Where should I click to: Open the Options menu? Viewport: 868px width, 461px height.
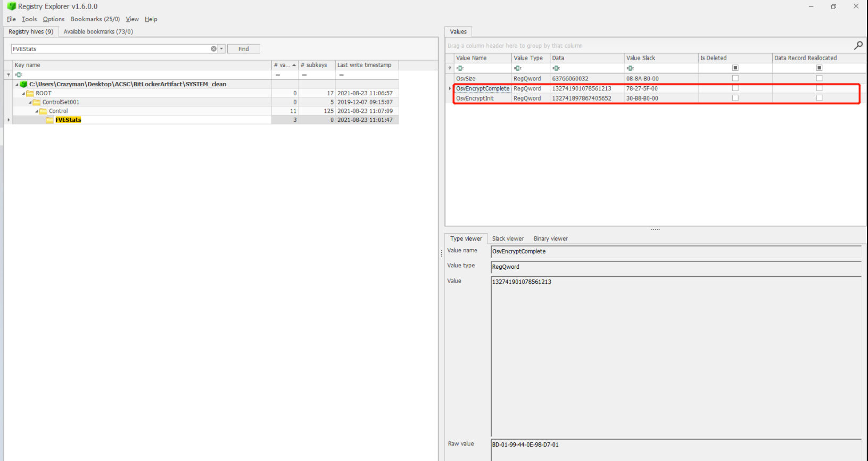click(54, 19)
